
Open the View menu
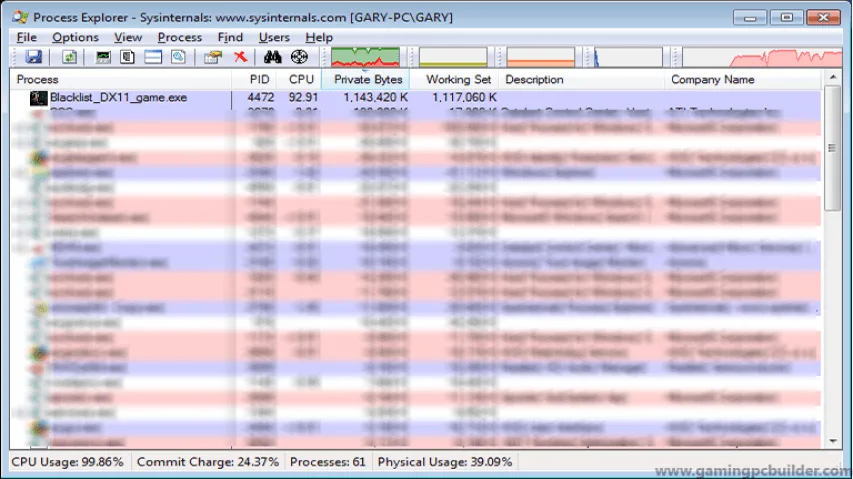click(x=128, y=38)
